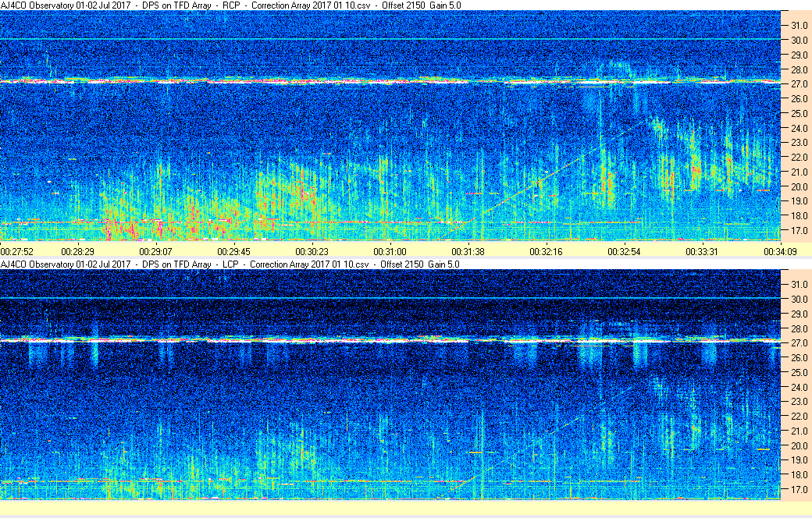
Task: Select the 27.0 label on RCP frequency axis
Action: click(799, 83)
